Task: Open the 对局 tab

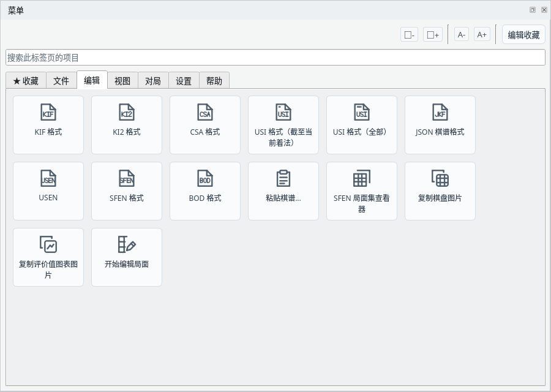Action: 153,81
